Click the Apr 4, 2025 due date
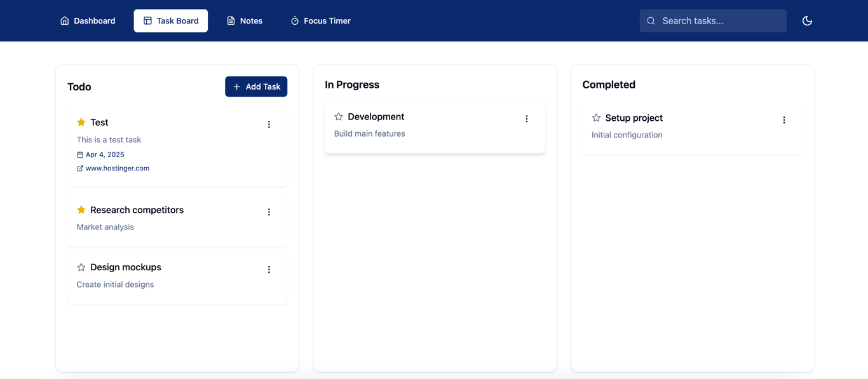Image resolution: width=868 pixels, height=379 pixels. (105, 154)
